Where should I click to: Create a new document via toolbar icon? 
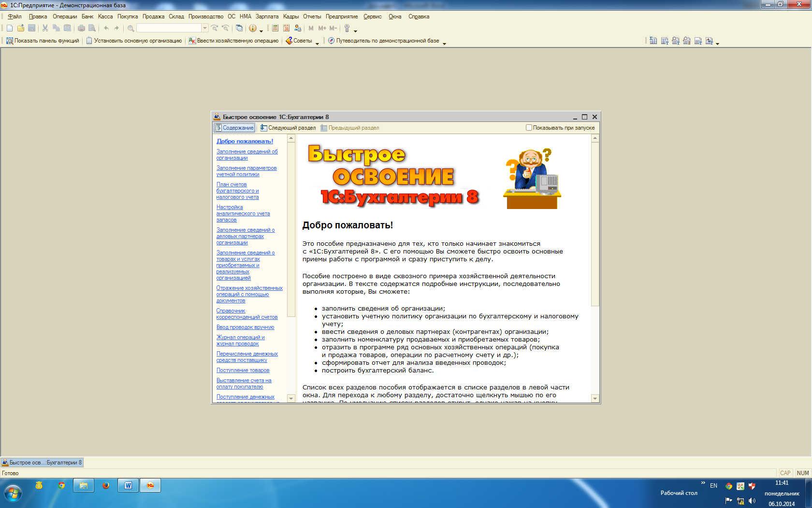click(10, 28)
